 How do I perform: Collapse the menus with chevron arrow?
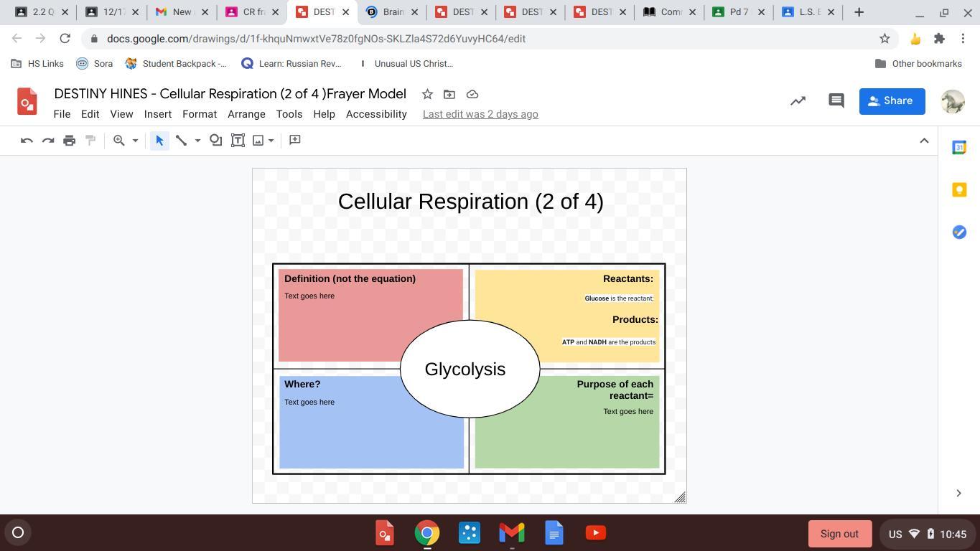click(924, 141)
